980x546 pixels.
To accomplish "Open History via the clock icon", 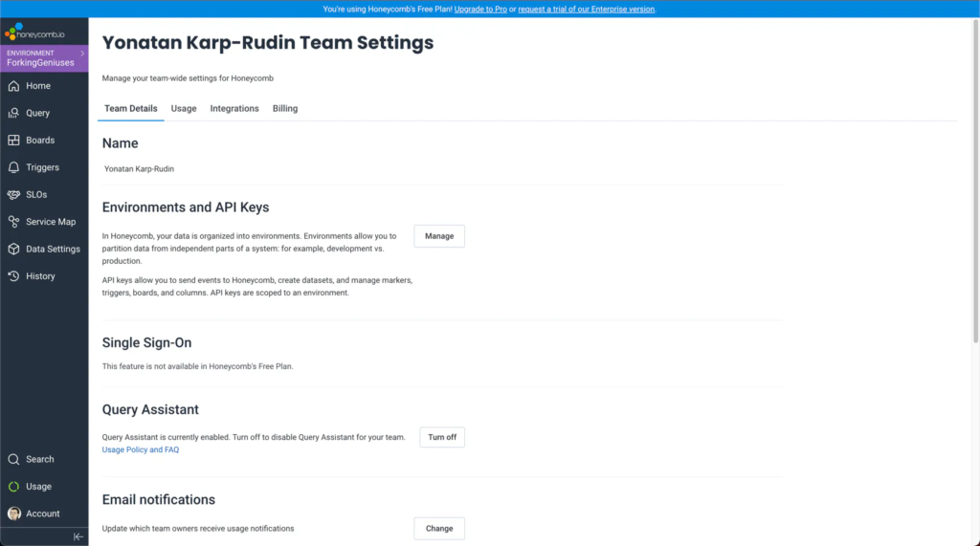I will (13, 276).
